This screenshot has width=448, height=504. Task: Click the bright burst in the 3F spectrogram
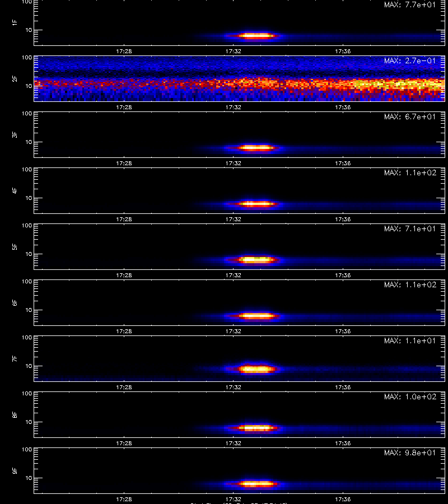point(256,148)
